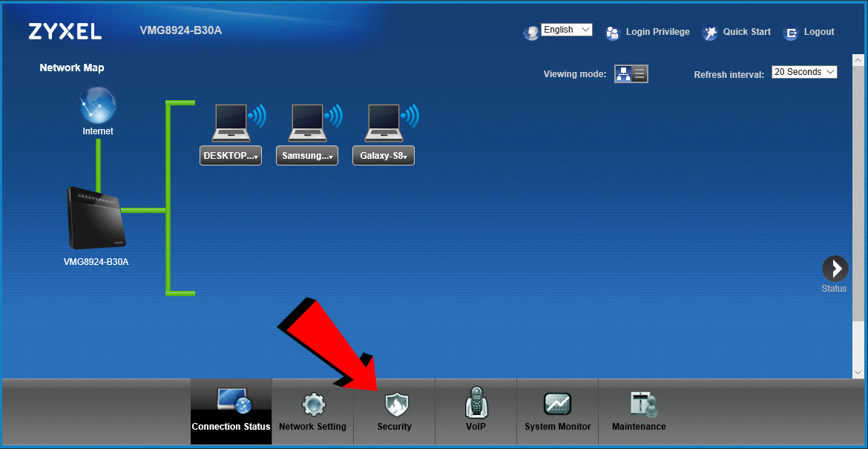Viewport: 868px width, 449px height.
Task: Click the Internet globe icon
Action: (97, 105)
